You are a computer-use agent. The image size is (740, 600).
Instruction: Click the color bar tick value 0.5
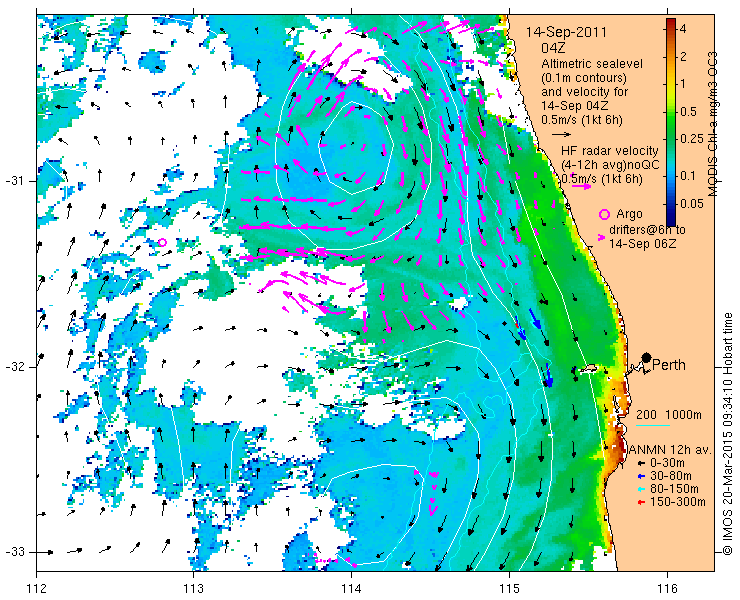coord(688,112)
